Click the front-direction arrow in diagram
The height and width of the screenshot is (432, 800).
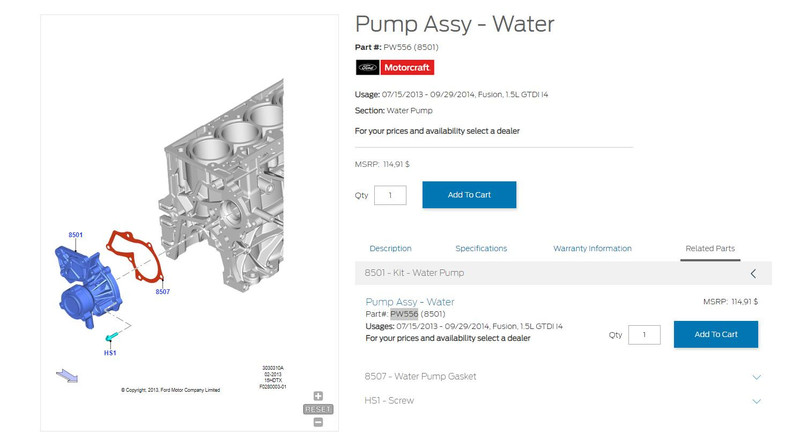67,376
